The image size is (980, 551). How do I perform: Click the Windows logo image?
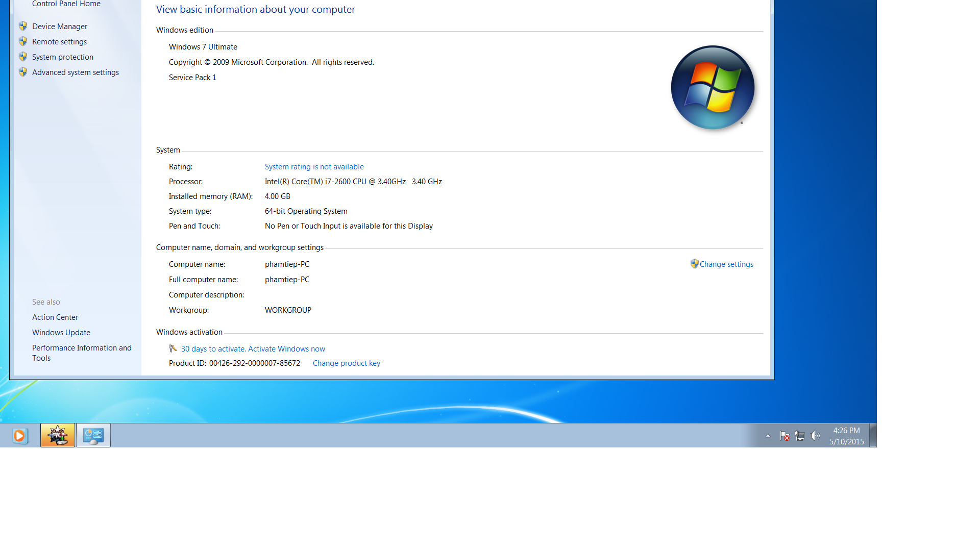click(x=713, y=88)
